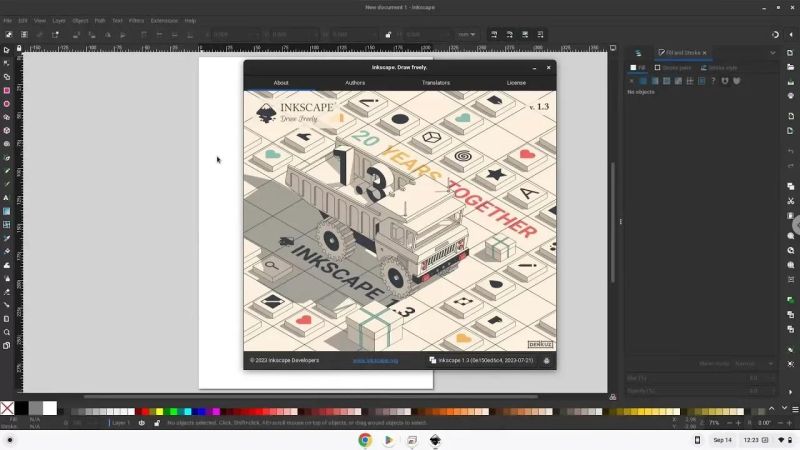Viewport: 800px width, 450px height.
Task: Toggle move gradients with objects
Action: [525, 35]
